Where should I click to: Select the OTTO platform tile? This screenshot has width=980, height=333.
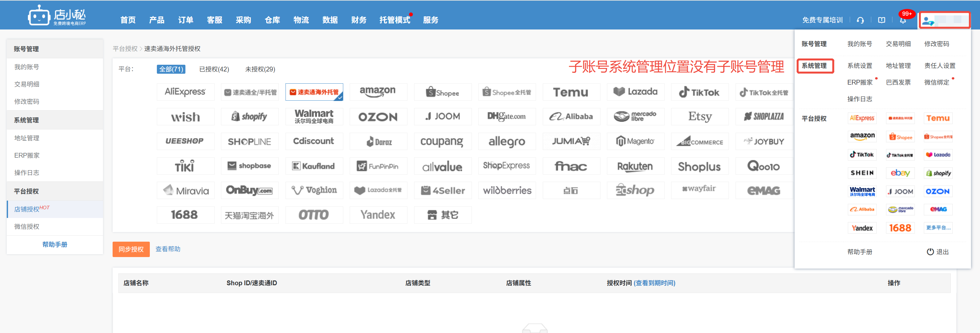coord(314,215)
